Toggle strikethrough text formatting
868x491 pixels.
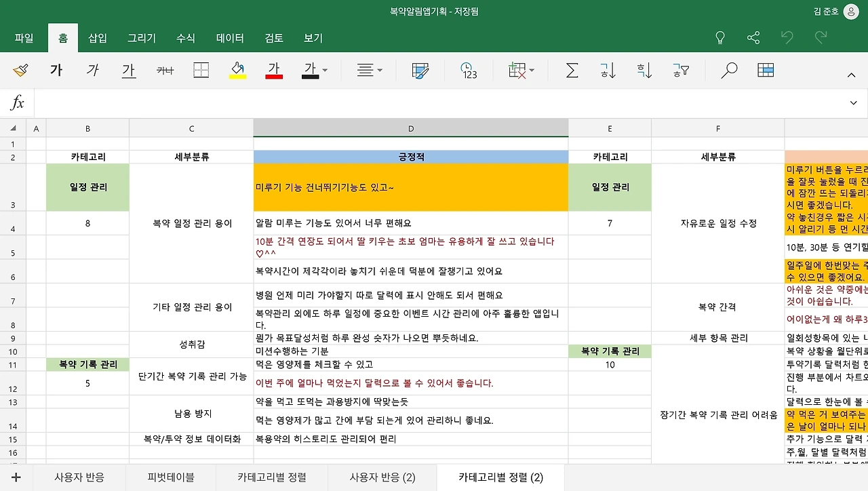165,70
